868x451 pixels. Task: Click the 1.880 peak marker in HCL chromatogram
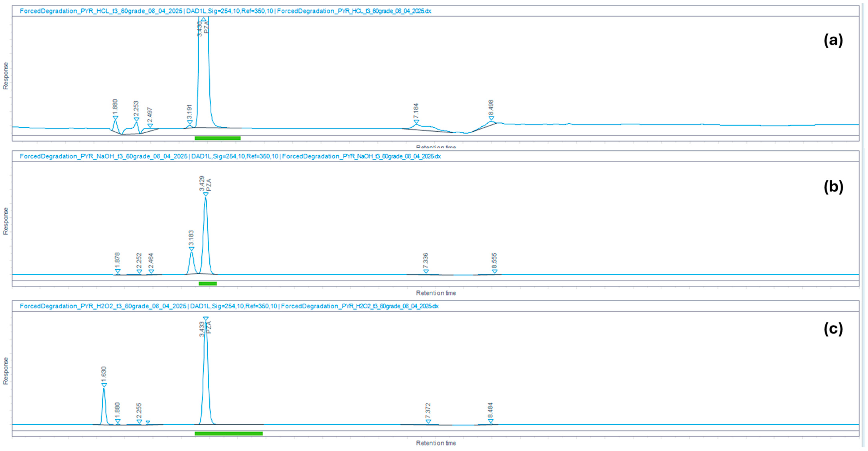click(115, 118)
